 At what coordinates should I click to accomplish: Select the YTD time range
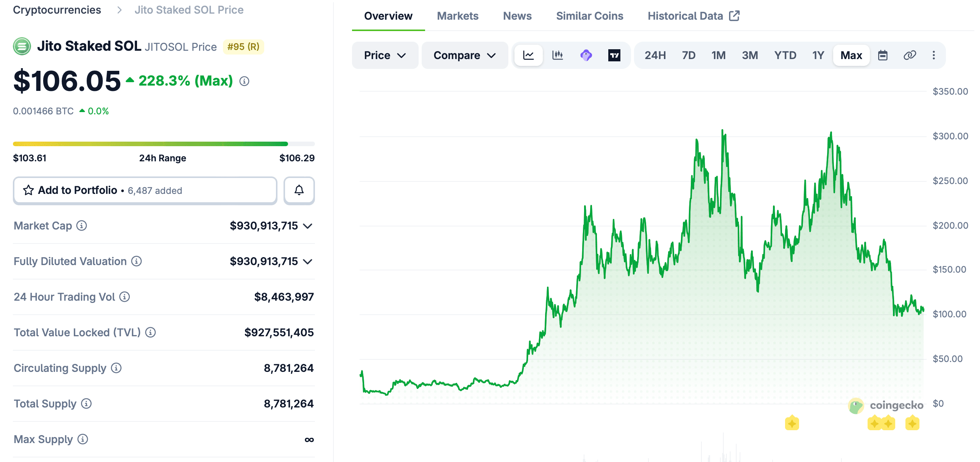click(x=785, y=55)
